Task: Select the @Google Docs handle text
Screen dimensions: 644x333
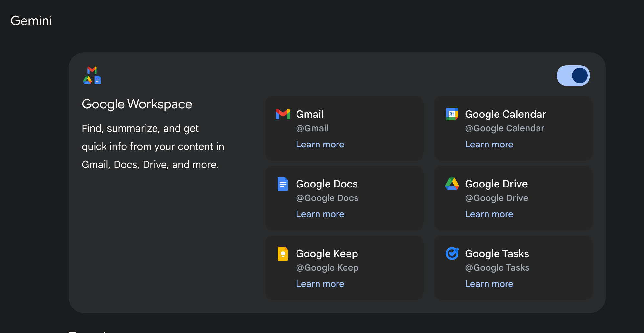Action: pyautogui.click(x=327, y=198)
